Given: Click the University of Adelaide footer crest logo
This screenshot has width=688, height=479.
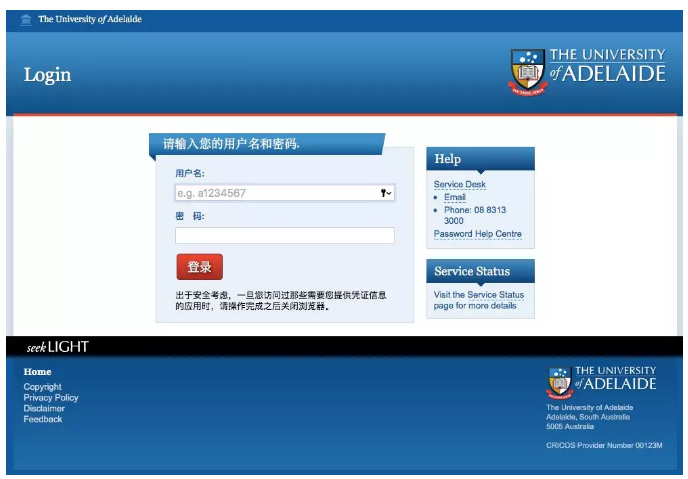Looking at the screenshot, I should pos(559,382).
